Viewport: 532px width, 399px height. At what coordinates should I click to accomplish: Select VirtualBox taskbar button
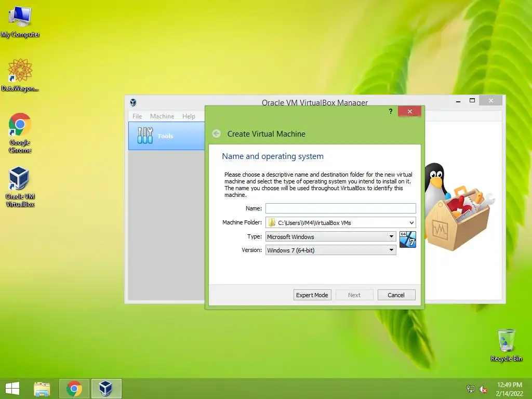tap(106, 389)
